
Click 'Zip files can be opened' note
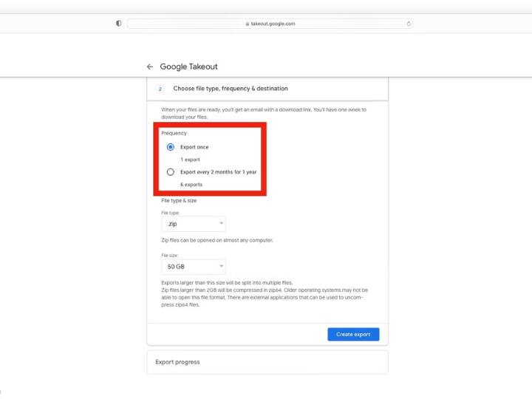[x=216, y=240]
